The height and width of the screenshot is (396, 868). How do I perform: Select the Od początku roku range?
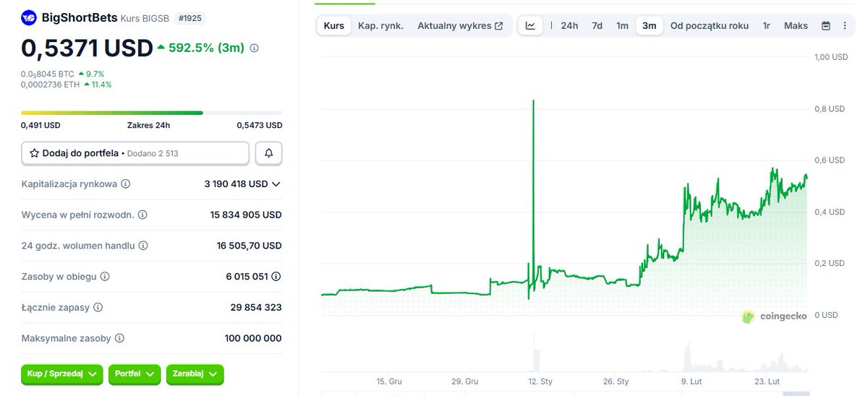tap(710, 25)
